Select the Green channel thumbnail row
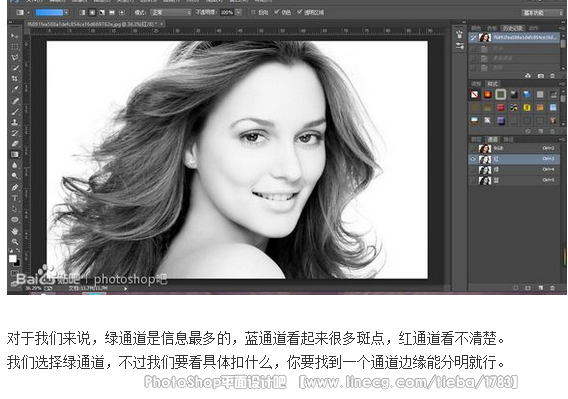Viewport: 568px width, 399px height. pyautogui.click(x=514, y=170)
